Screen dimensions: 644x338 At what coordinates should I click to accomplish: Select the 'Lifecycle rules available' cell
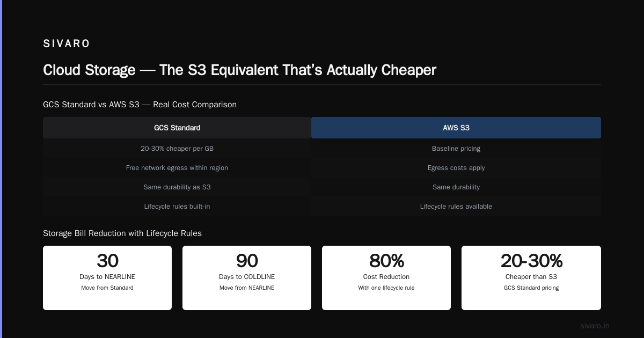point(456,206)
